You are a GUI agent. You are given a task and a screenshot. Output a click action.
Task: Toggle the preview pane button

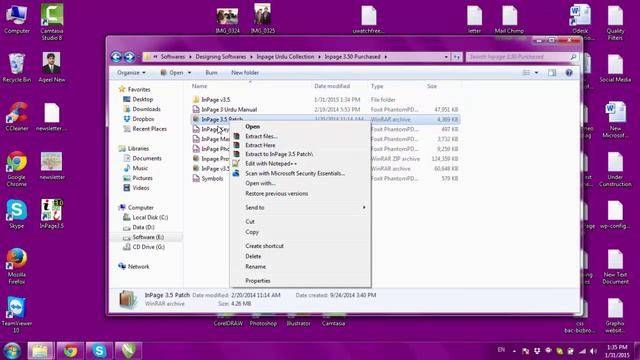coord(552,73)
